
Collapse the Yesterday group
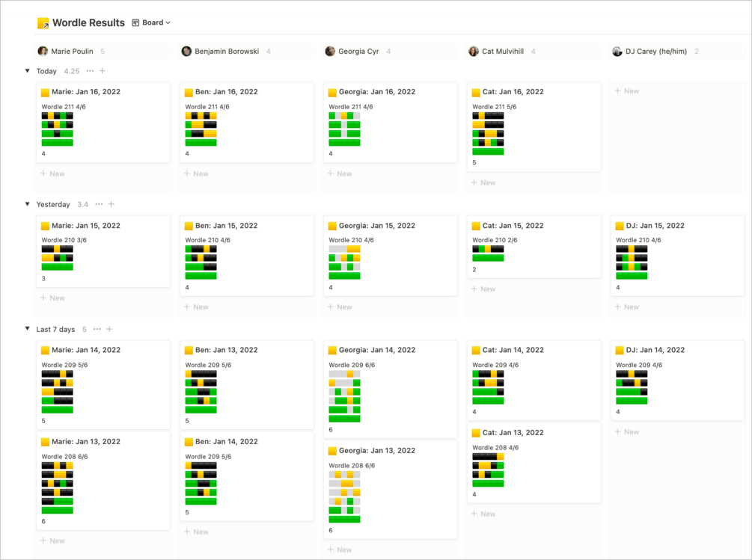click(x=28, y=204)
